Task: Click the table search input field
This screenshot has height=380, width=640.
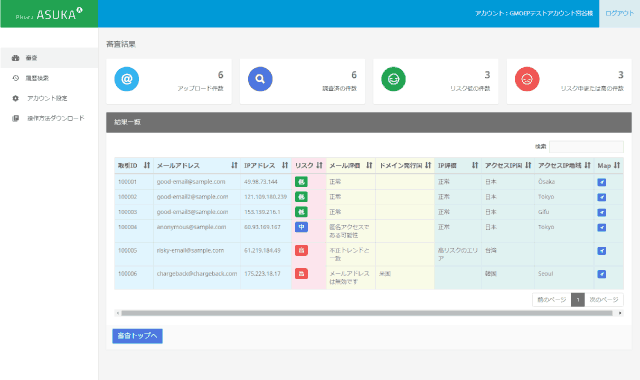Action: [x=586, y=147]
